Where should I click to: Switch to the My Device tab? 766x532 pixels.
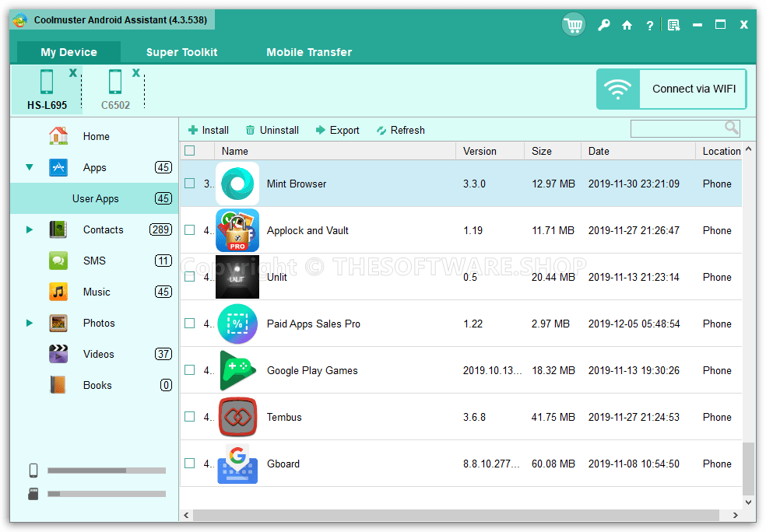[69, 52]
